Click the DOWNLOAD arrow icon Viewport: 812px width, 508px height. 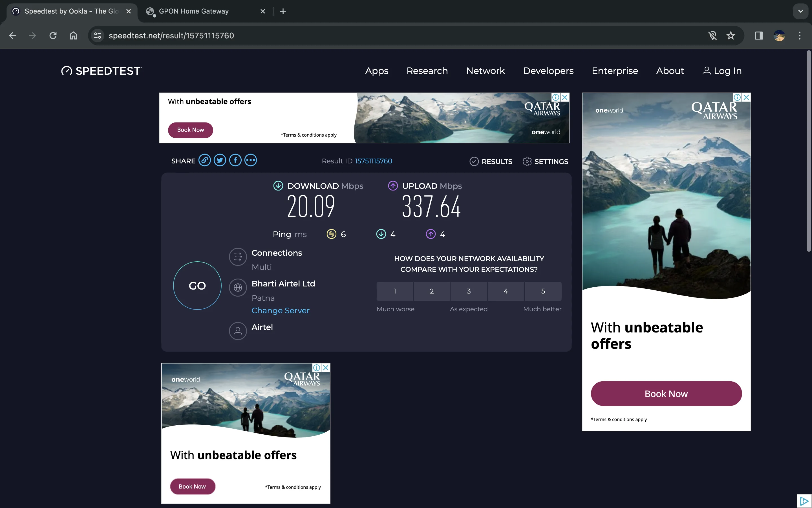tap(278, 186)
